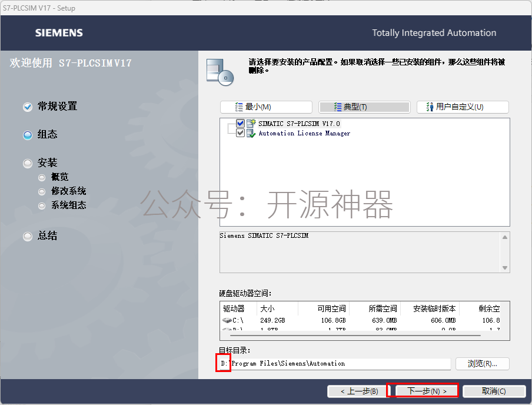Screen dimensions: 532x405
Task: Click the 总结 step label text
Action: point(48,236)
